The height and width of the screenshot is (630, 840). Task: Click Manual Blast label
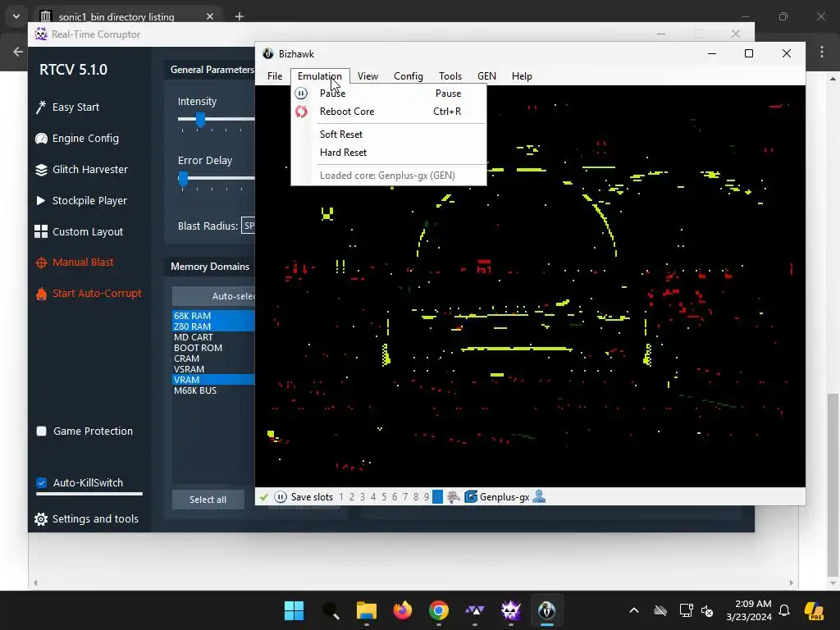coord(83,262)
